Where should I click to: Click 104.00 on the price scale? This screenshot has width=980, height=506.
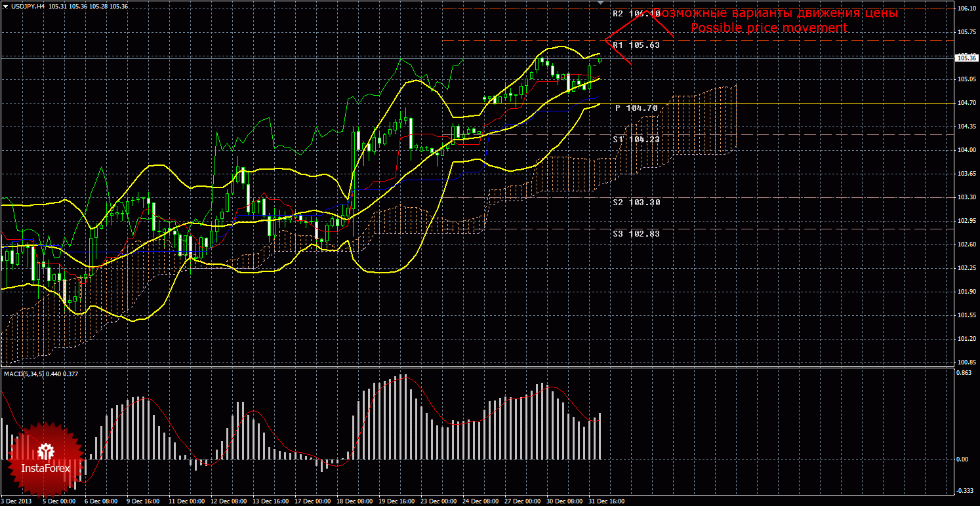[966, 150]
